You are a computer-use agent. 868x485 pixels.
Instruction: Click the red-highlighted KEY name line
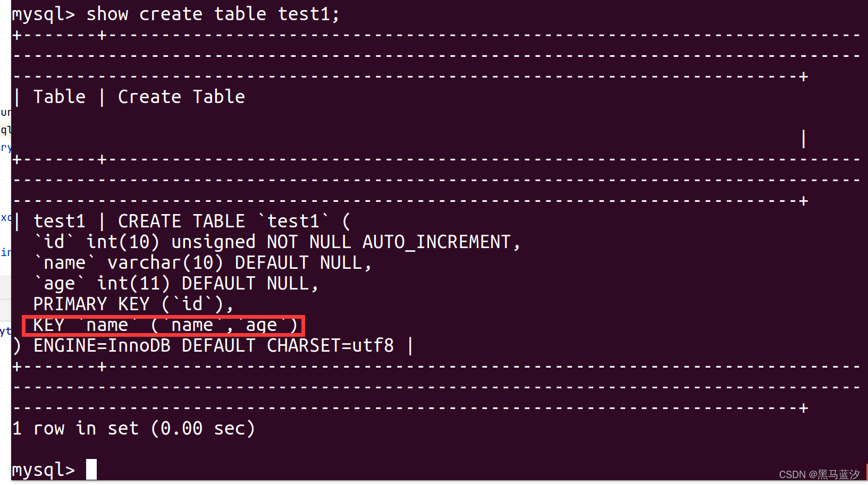click(164, 325)
